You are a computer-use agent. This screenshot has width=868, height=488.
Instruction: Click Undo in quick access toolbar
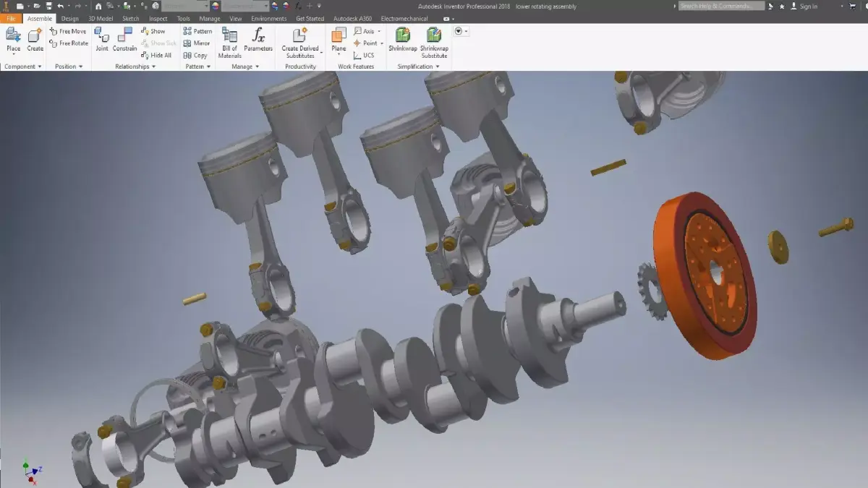pyautogui.click(x=60, y=6)
